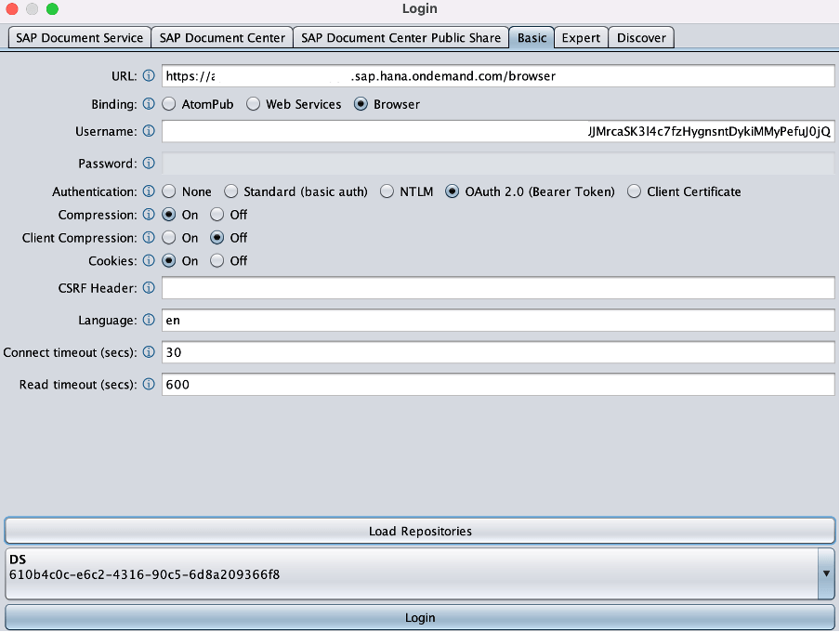Click the Read timeout field
This screenshot has height=632, width=840.
[498, 385]
